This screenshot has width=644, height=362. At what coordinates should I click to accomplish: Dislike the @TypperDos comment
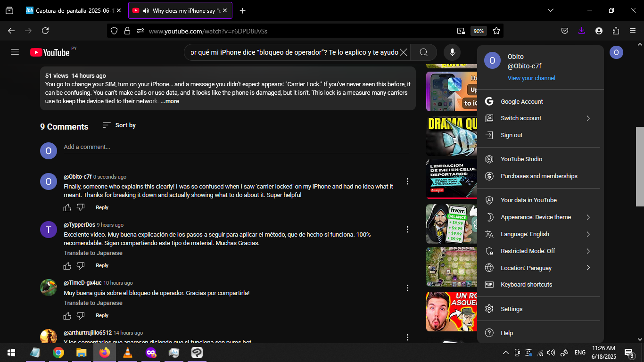click(81, 266)
